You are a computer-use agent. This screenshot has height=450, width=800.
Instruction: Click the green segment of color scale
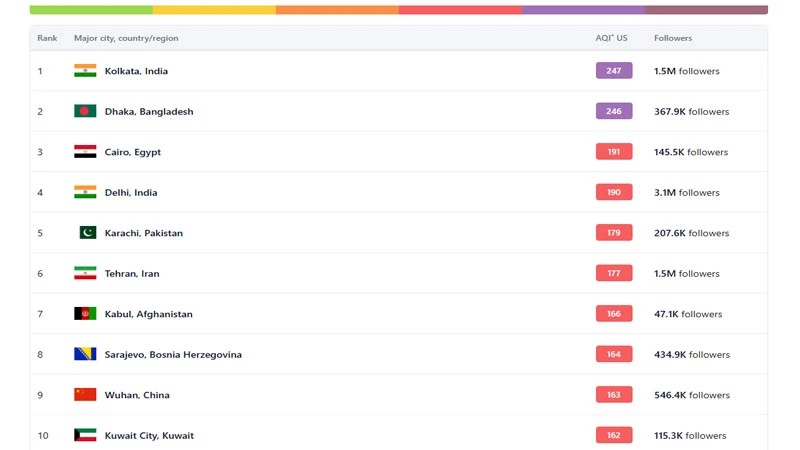pos(91,10)
